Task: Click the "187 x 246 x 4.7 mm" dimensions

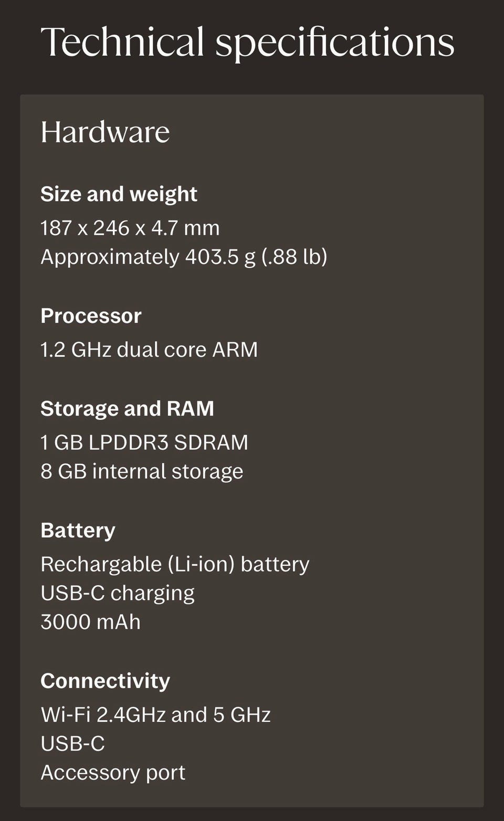Action: 130,228
